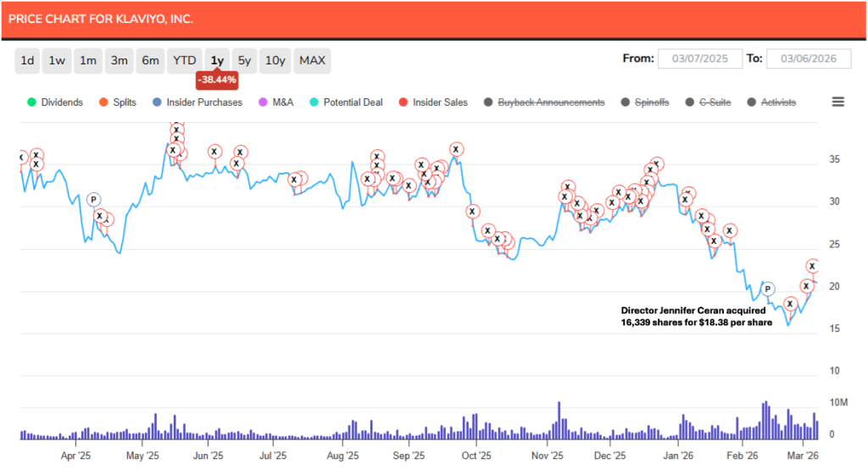Select the 1m time range
The width and height of the screenshot is (868, 471).
[x=88, y=60]
